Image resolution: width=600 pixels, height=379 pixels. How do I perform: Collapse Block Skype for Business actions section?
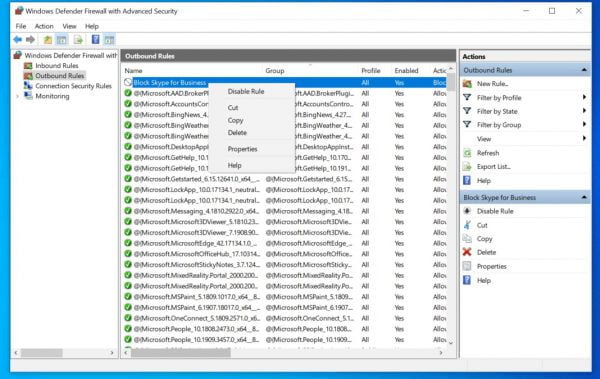point(584,198)
